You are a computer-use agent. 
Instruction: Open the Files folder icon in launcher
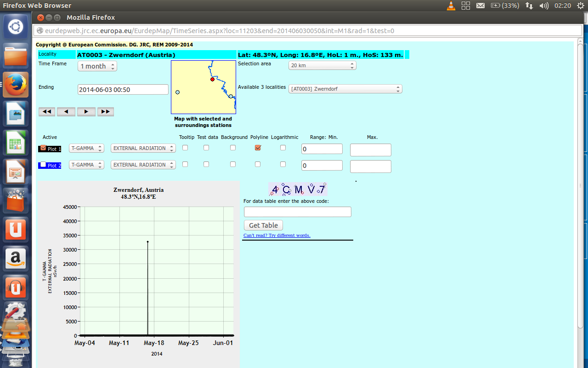(x=16, y=55)
